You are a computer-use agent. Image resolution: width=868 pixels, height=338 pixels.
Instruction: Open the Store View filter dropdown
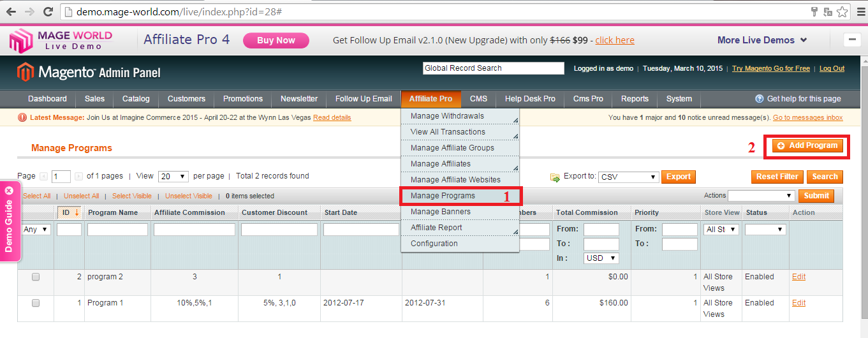(x=721, y=230)
